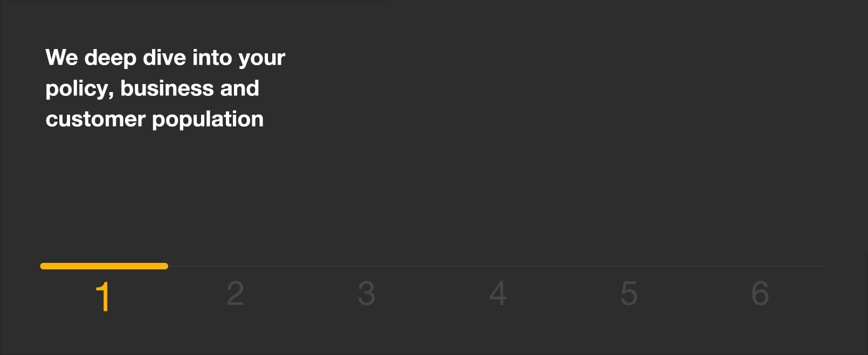This screenshot has height=355, width=868.
Task: Click the word 'policy,' in heading
Action: pyautogui.click(x=80, y=89)
